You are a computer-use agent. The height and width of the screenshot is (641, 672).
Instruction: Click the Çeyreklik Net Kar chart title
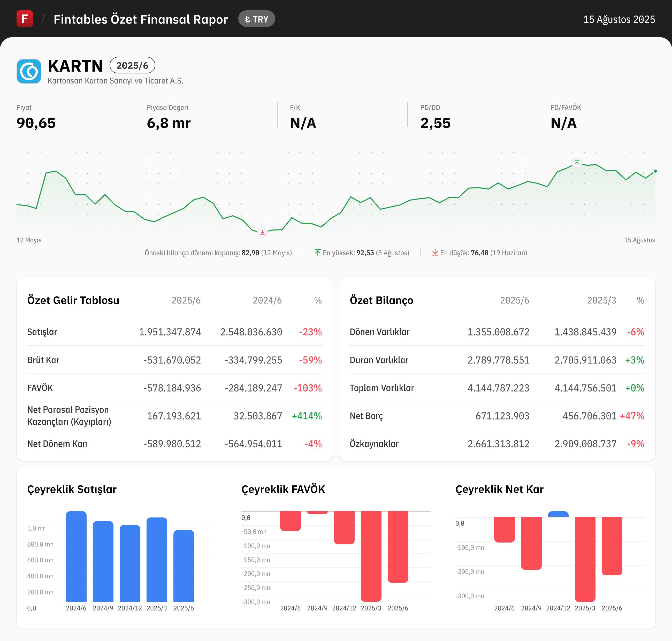(499, 489)
